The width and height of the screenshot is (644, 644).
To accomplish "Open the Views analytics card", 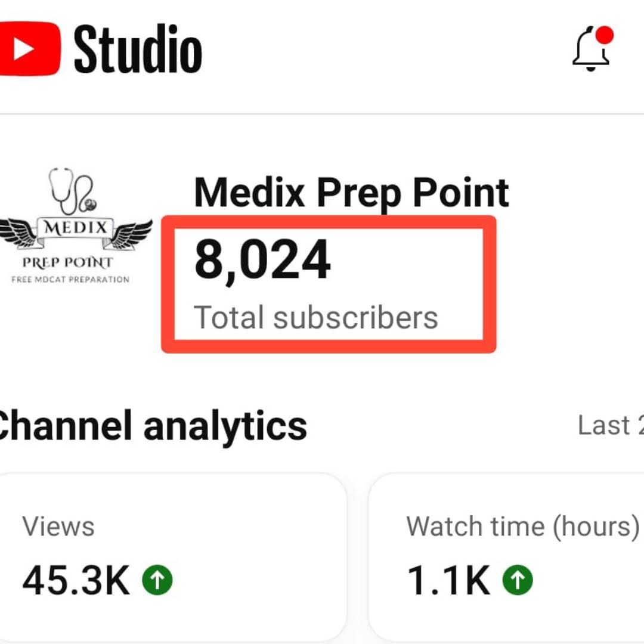I will [172, 556].
